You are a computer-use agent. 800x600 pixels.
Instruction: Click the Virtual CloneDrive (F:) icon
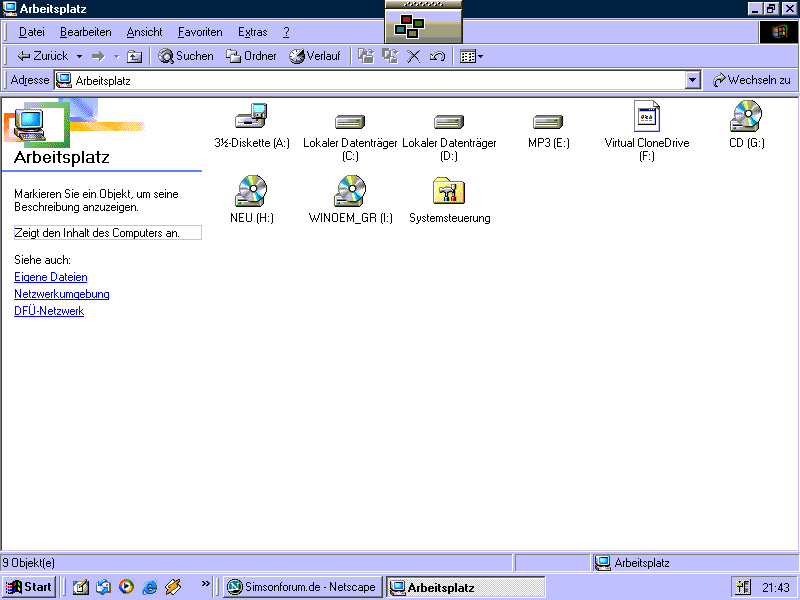tap(646, 117)
